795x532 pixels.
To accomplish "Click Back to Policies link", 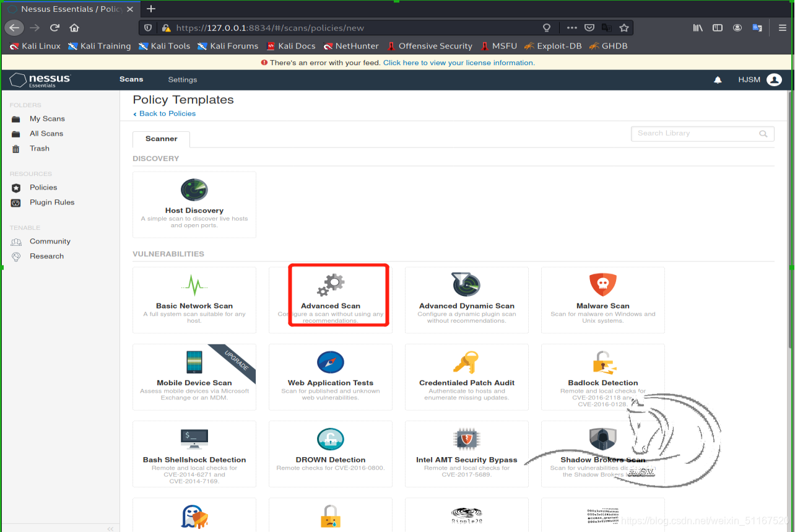I will (165, 114).
